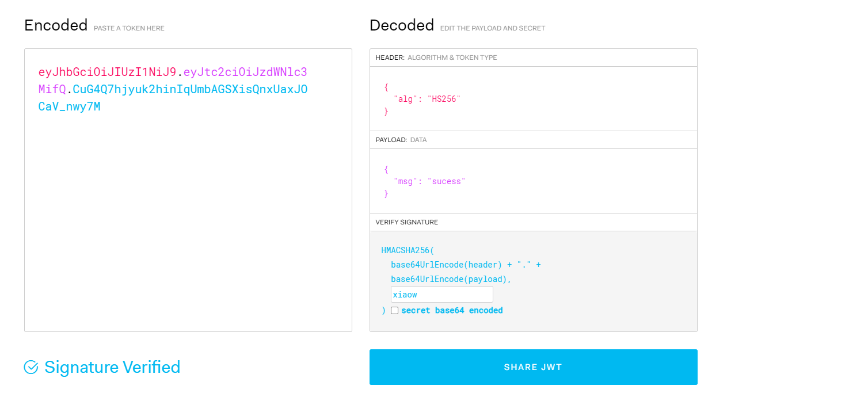Click the Signature Verified text
868x412 pixels.
point(112,367)
